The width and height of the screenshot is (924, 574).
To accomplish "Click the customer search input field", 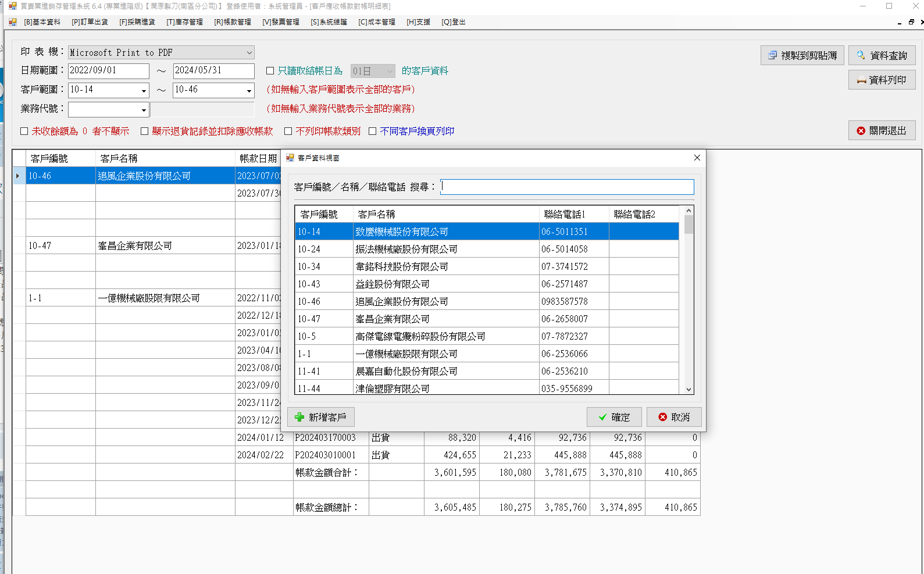I will (x=567, y=187).
